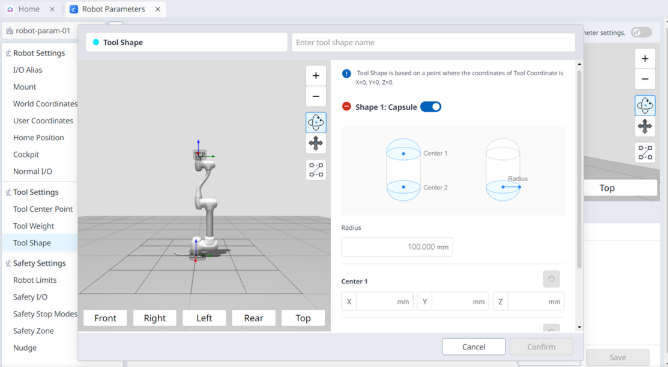This screenshot has width=668, height=367.
Task: Switch to the Home tab
Action: click(29, 9)
